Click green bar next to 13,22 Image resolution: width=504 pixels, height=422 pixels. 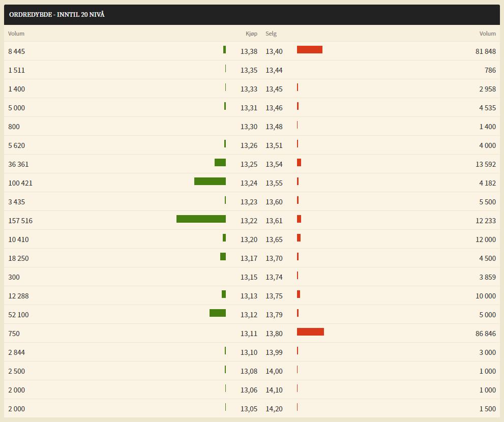(x=201, y=219)
